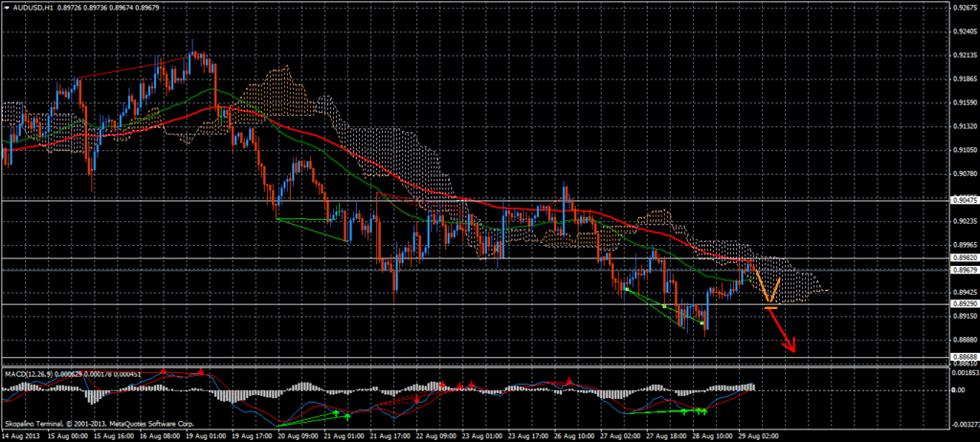Click 0.90780 on the price axis
The width and height of the screenshot is (980, 442).
pos(964,174)
